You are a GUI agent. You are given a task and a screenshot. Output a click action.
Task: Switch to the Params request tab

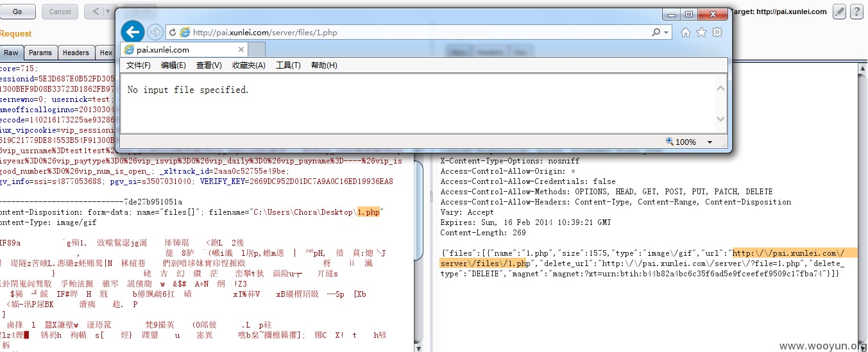40,53
